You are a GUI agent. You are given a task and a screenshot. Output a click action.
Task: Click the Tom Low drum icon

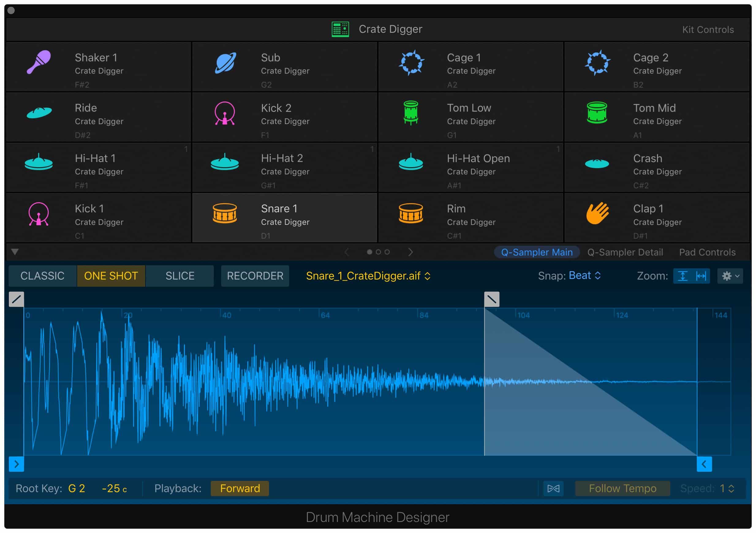[411, 112]
